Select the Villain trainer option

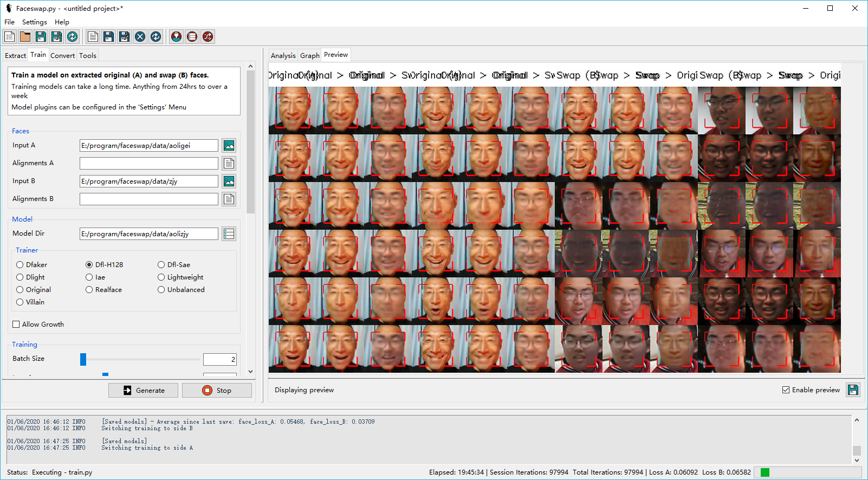(x=20, y=302)
